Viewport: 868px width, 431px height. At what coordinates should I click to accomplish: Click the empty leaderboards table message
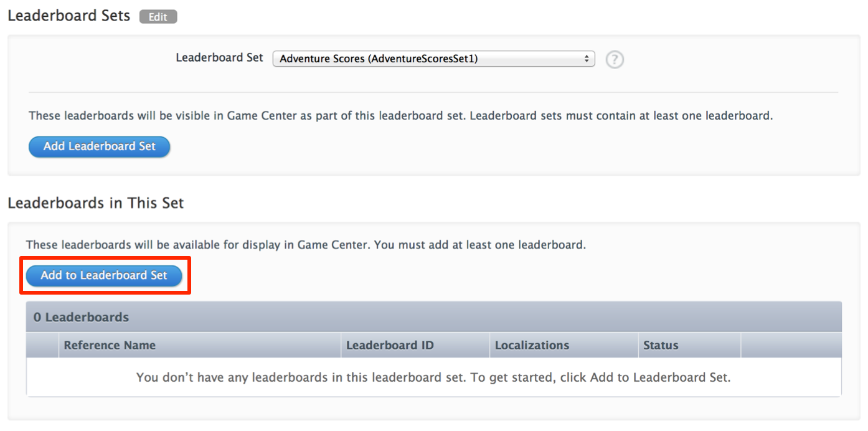[433, 377]
